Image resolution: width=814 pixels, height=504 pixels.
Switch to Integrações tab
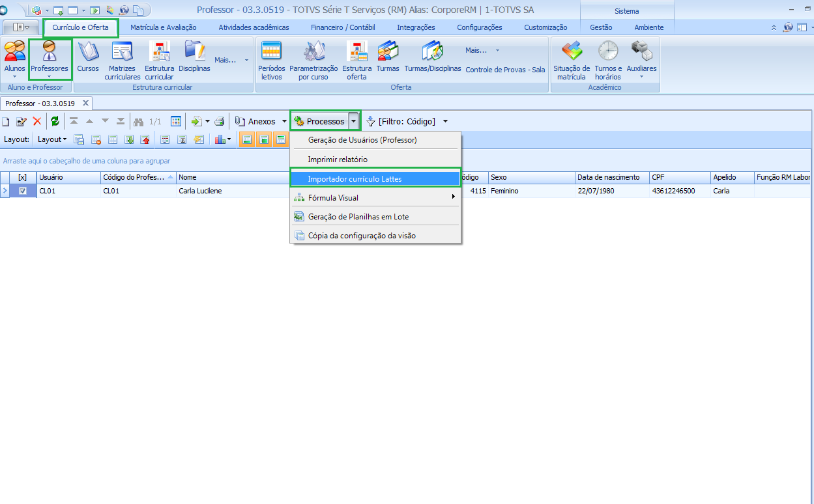click(x=416, y=27)
